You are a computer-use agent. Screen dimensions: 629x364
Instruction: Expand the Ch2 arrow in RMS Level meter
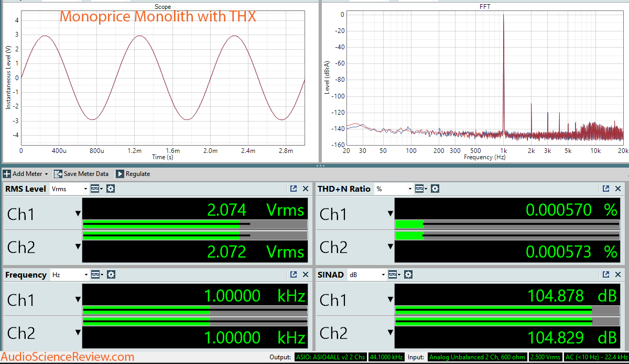point(78,246)
